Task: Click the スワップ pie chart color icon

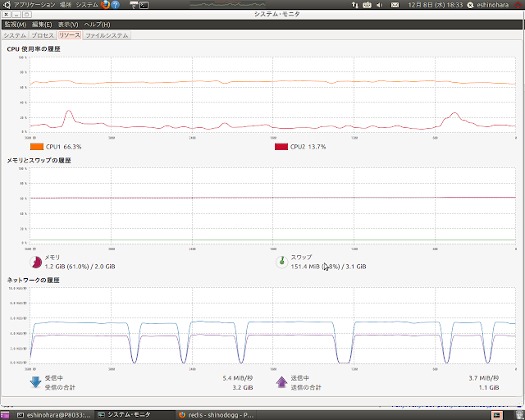Action: [x=281, y=262]
